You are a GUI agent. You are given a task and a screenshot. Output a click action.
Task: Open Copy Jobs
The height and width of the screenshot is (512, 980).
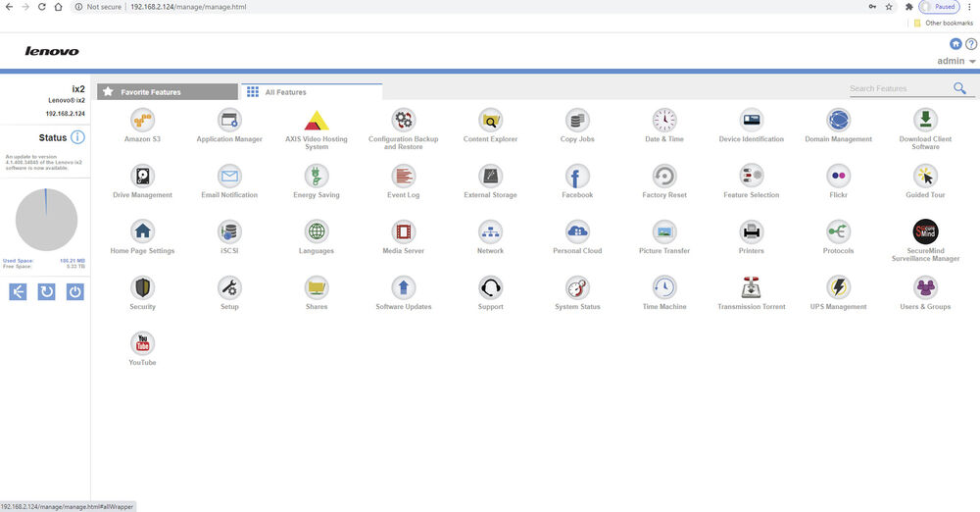(577, 121)
